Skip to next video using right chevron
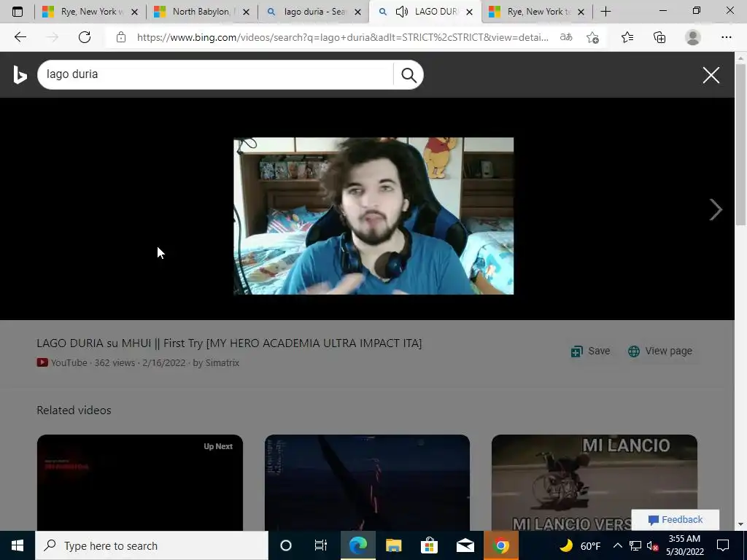Image resolution: width=747 pixels, height=560 pixels. point(716,209)
